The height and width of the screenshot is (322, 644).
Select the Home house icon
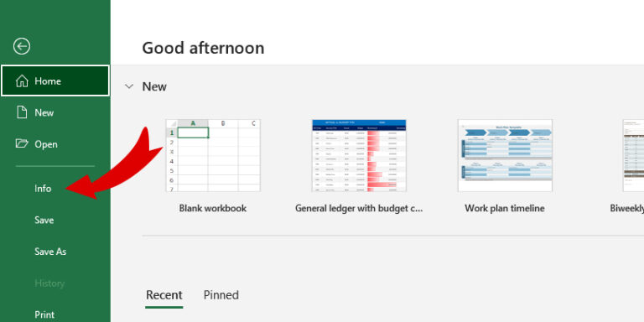click(x=22, y=80)
